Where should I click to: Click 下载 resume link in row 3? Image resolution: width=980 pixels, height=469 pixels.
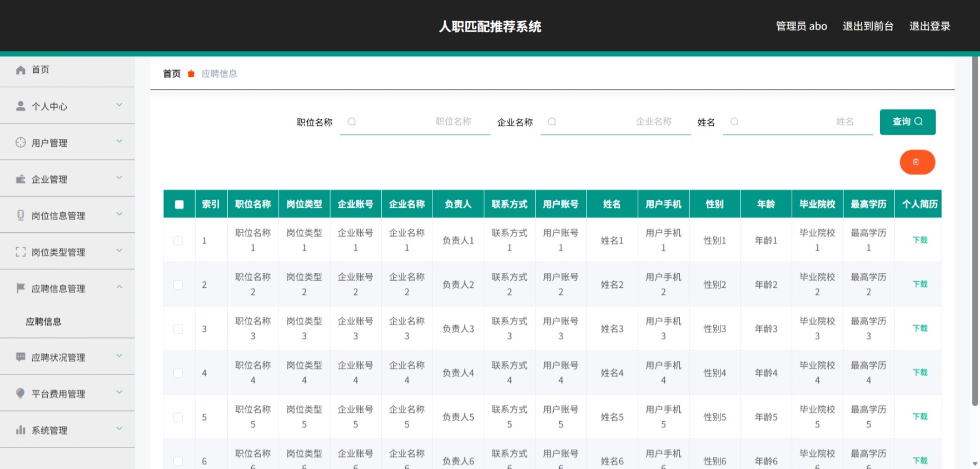(x=920, y=328)
